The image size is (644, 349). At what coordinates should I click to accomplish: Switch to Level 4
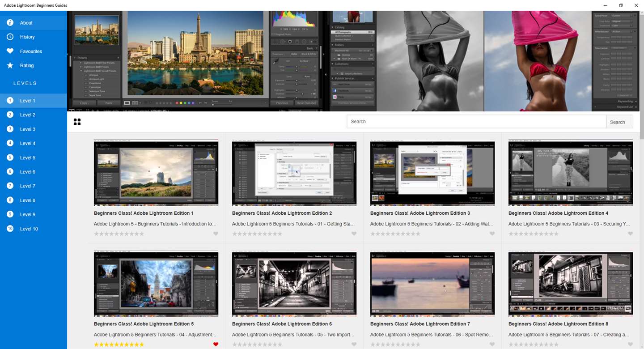click(34, 144)
